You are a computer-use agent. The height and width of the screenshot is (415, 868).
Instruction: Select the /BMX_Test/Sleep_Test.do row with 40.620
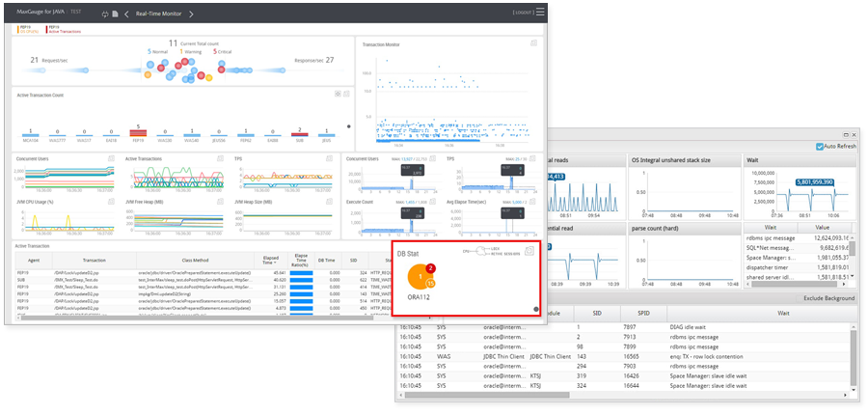point(203,280)
